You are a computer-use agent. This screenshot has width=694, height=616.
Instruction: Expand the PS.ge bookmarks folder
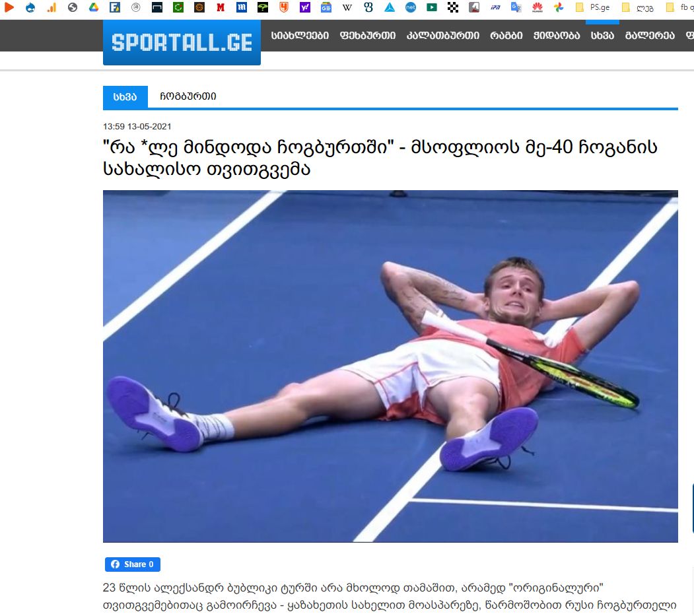[x=592, y=7]
